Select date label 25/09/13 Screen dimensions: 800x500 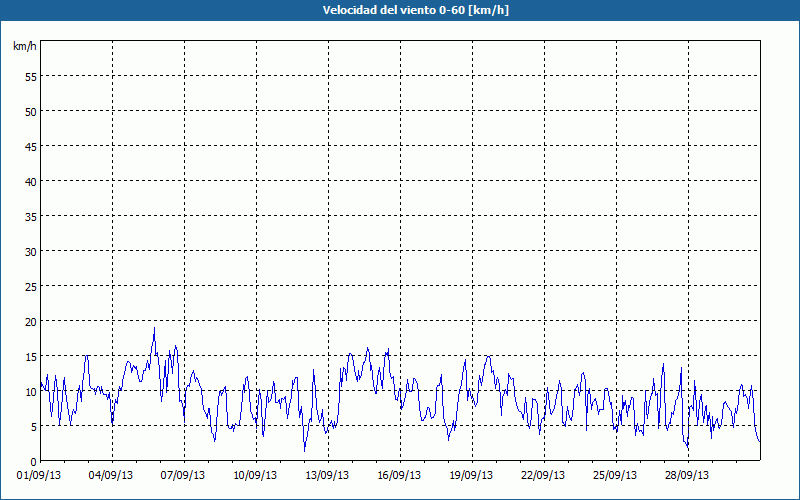pyautogui.click(x=615, y=476)
